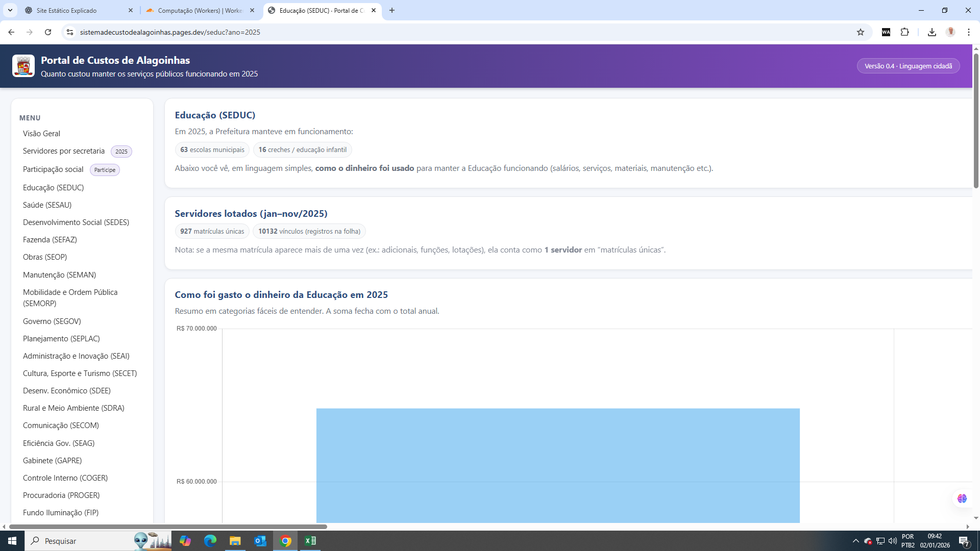This screenshot has width=980, height=551.
Task: Go to Visão Geral page
Action: 41,134
